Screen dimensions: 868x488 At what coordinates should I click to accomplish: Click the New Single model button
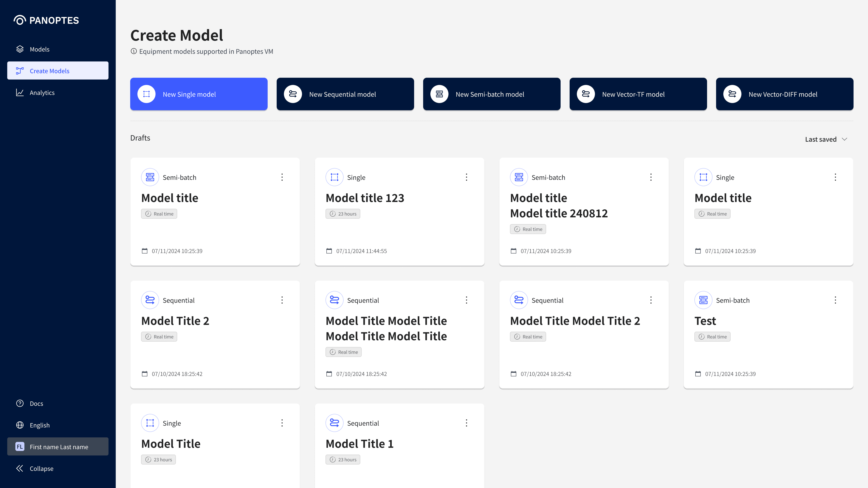tap(199, 94)
